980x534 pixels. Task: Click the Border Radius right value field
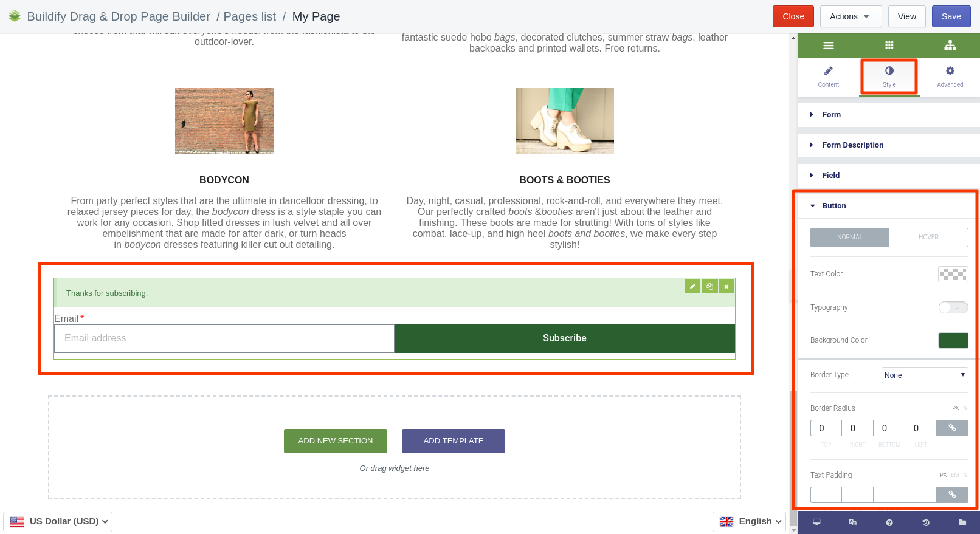(x=858, y=428)
